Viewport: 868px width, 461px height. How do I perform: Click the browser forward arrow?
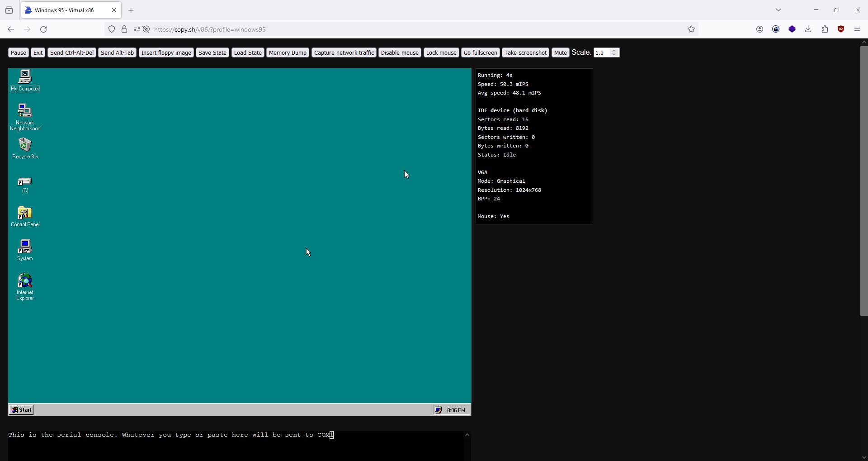27,29
